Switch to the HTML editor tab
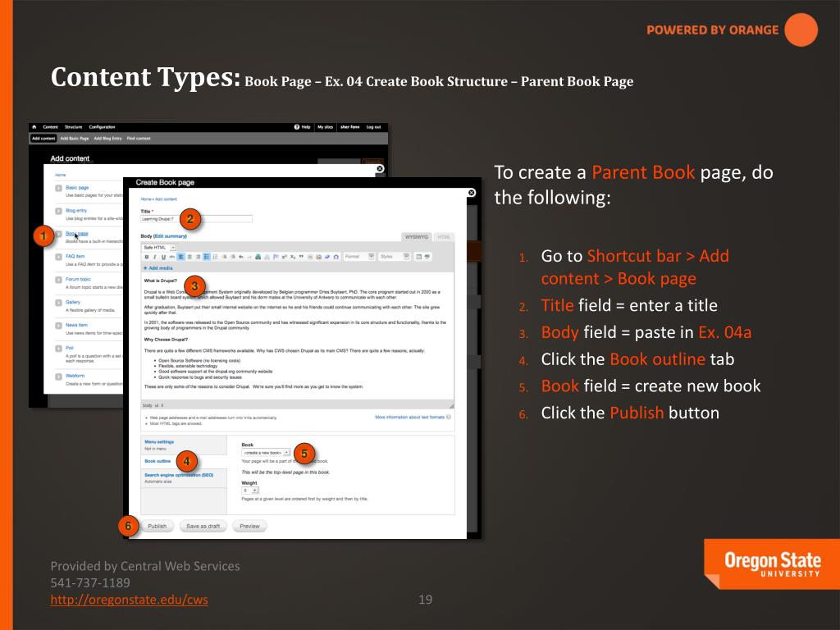The width and height of the screenshot is (840, 630). click(444, 237)
